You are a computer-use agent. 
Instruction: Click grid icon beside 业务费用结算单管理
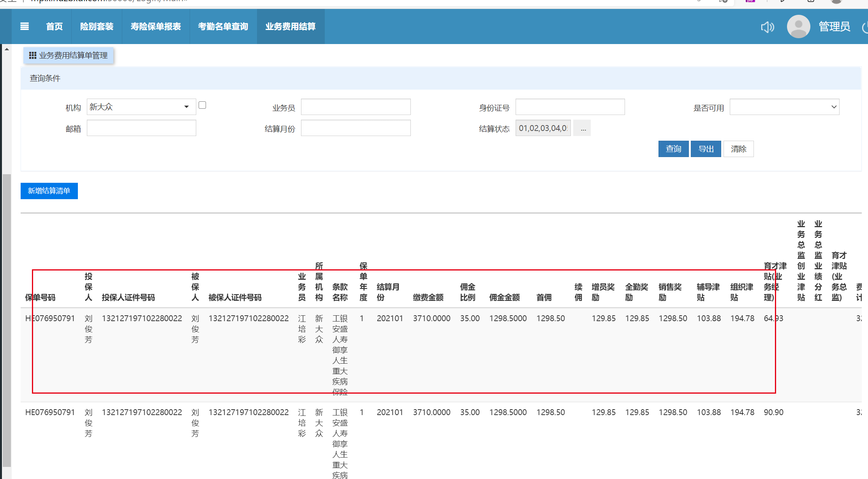tap(33, 55)
